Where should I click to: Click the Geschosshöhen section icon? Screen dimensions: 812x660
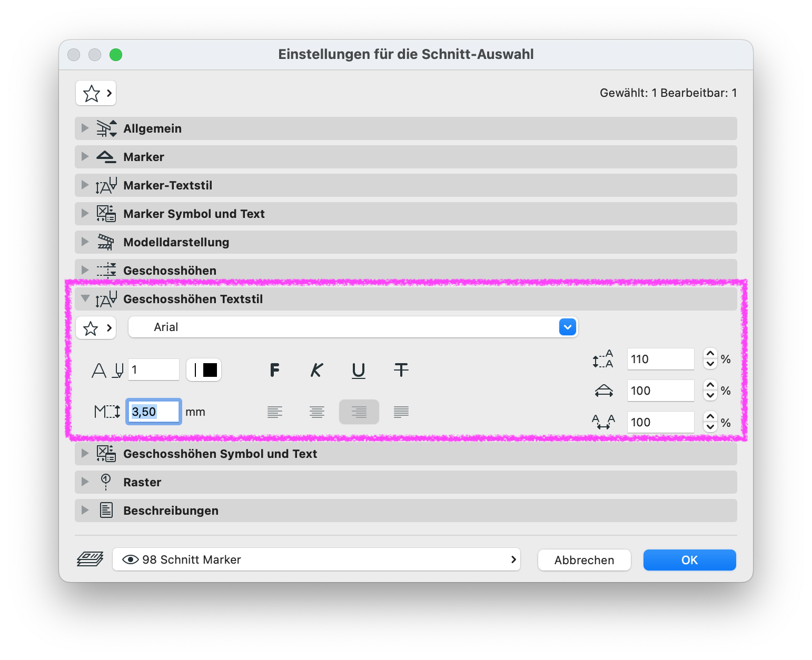[x=106, y=271]
